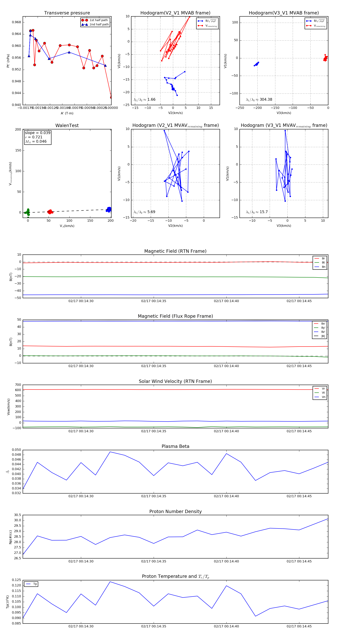The width and height of the screenshot is (351, 644).
Task: Select the "Bn" legend entry
Action: coord(320,267)
